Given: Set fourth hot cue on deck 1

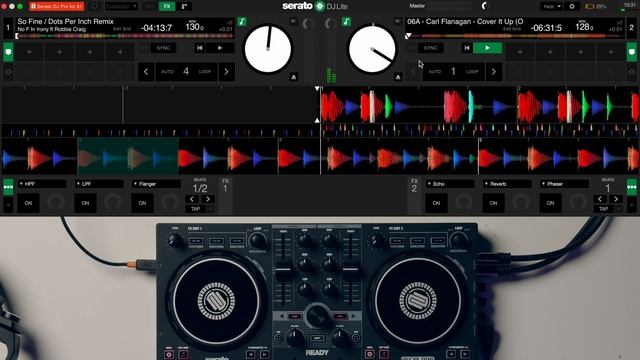Looking at the screenshot, I should tap(120, 52).
